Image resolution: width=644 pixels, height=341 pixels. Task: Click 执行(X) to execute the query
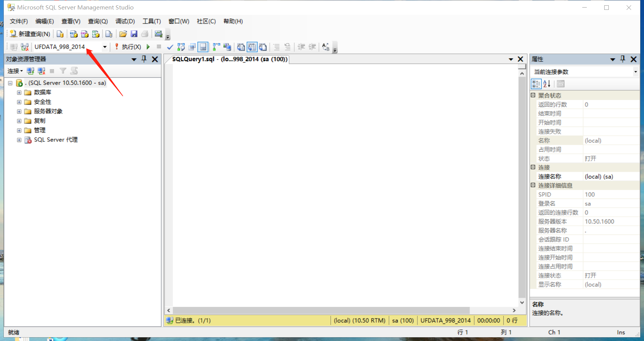(128, 47)
